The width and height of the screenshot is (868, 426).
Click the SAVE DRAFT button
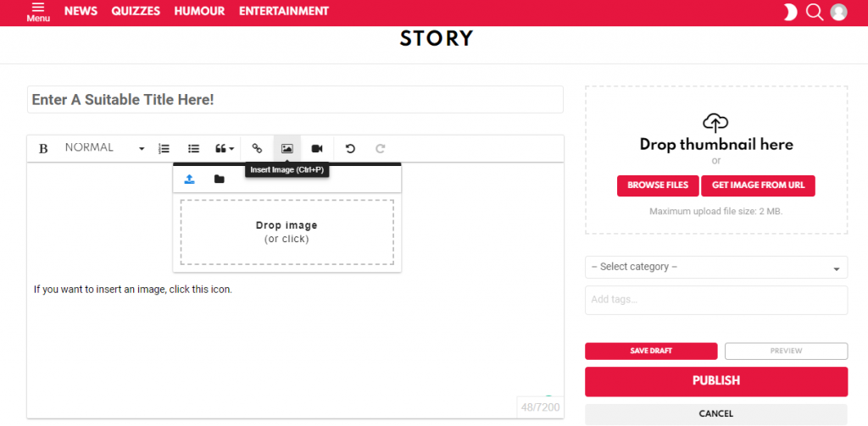tap(651, 351)
